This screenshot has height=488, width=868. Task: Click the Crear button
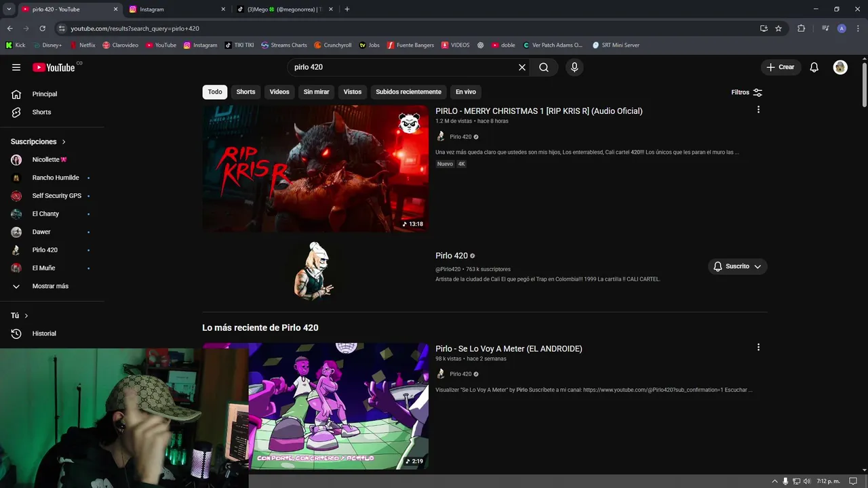[780, 67]
